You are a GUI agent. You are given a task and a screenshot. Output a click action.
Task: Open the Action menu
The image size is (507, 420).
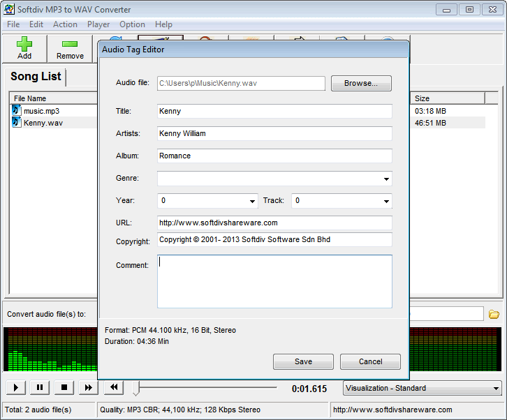click(66, 24)
